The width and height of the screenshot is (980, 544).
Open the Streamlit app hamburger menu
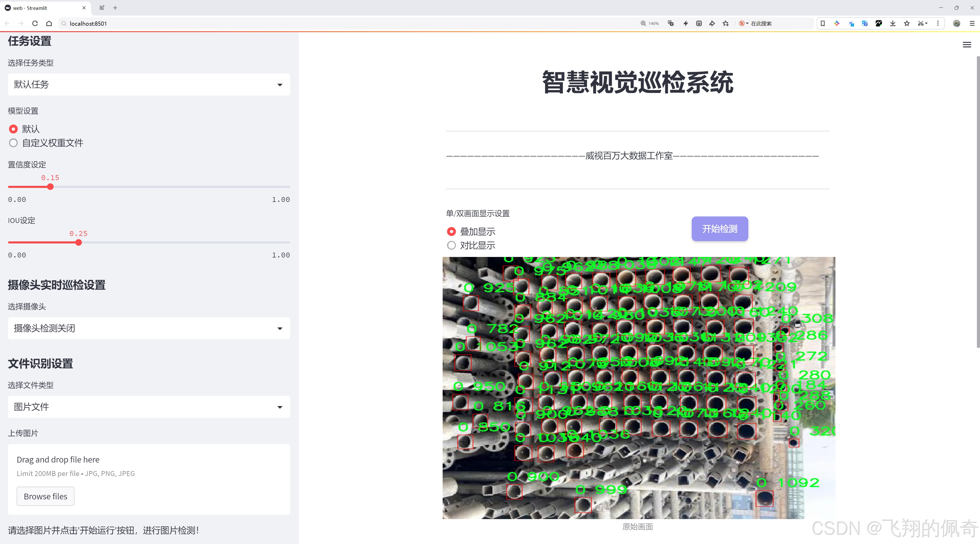(967, 45)
